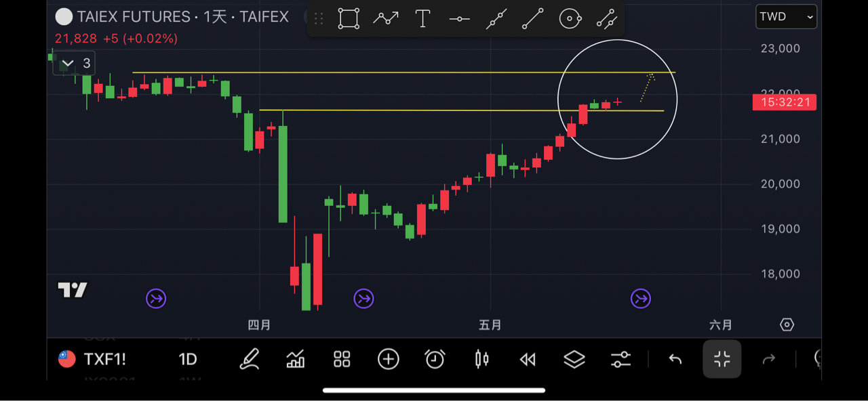Open the pen drawing tools
The height and width of the screenshot is (401, 868).
pos(250,359)
